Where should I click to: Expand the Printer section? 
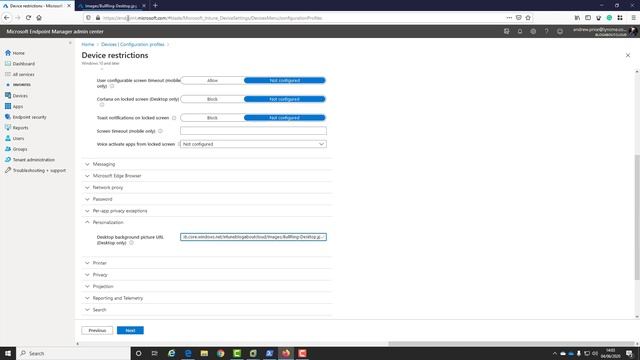[x=207, y=263]
